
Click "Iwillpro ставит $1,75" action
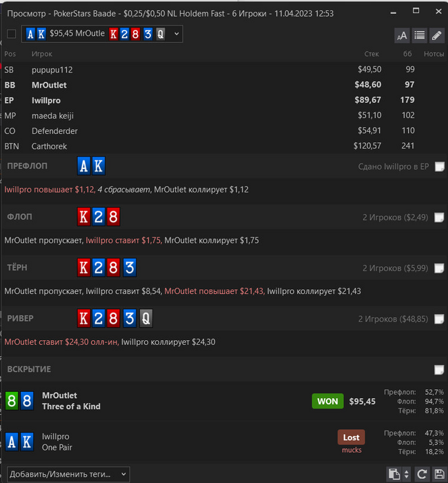[123, 240]
